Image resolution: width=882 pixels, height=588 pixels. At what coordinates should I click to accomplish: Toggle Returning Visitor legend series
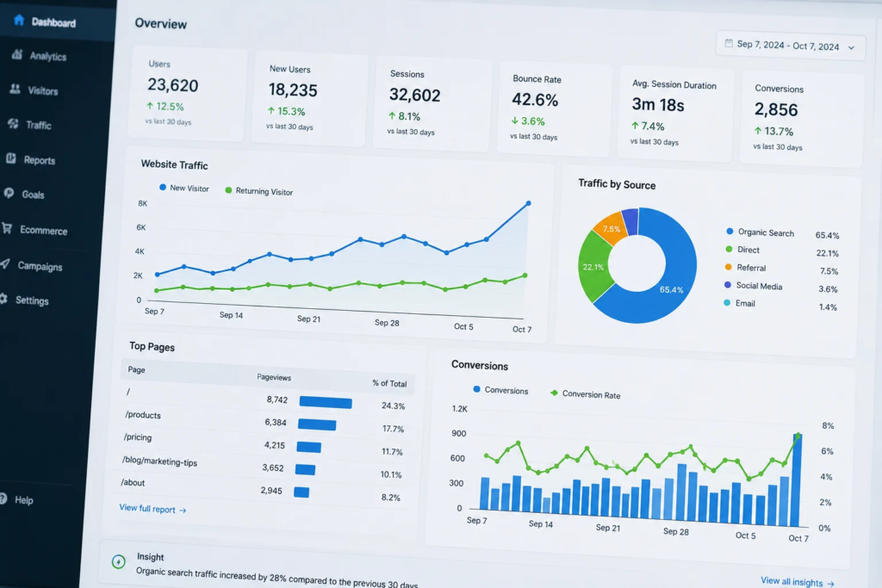coord(258,191)
